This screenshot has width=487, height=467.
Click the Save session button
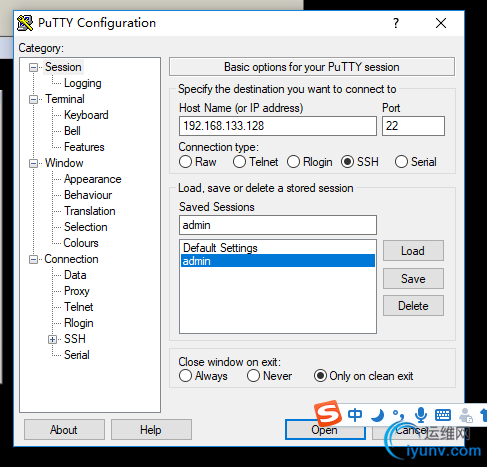[x=413, y=279]
